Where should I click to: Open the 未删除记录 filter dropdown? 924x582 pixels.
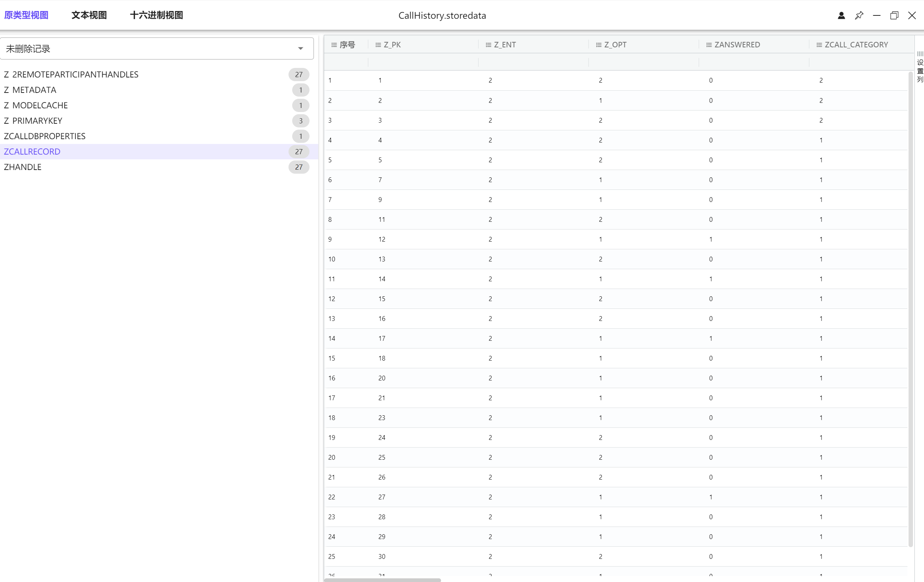click(x=157, y=49)
